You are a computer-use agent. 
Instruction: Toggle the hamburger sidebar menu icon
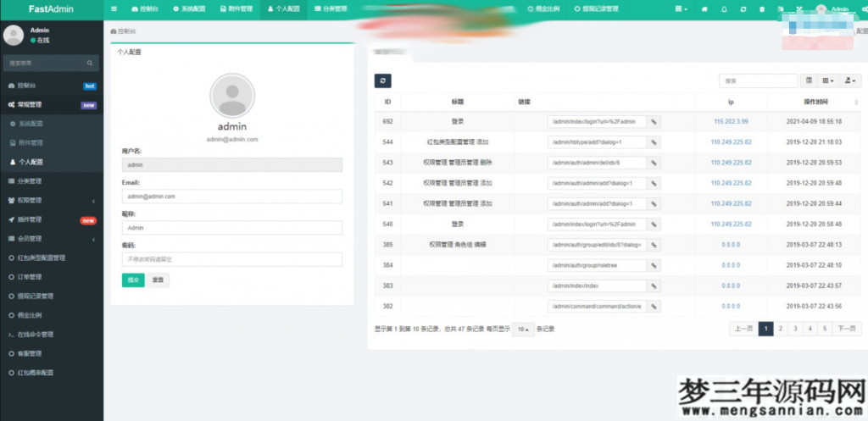[x=114, y=9]
